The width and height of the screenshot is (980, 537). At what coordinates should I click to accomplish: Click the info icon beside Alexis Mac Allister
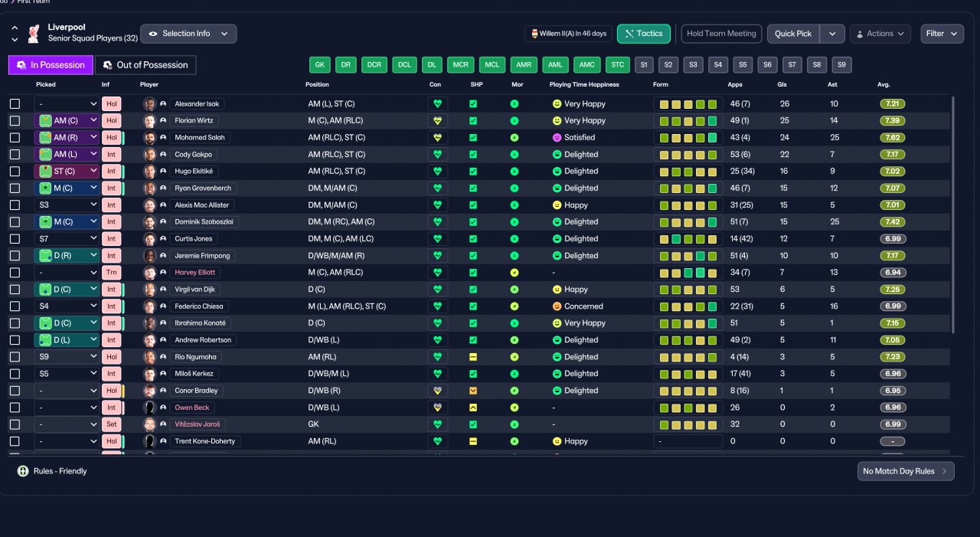pos(163,205)
